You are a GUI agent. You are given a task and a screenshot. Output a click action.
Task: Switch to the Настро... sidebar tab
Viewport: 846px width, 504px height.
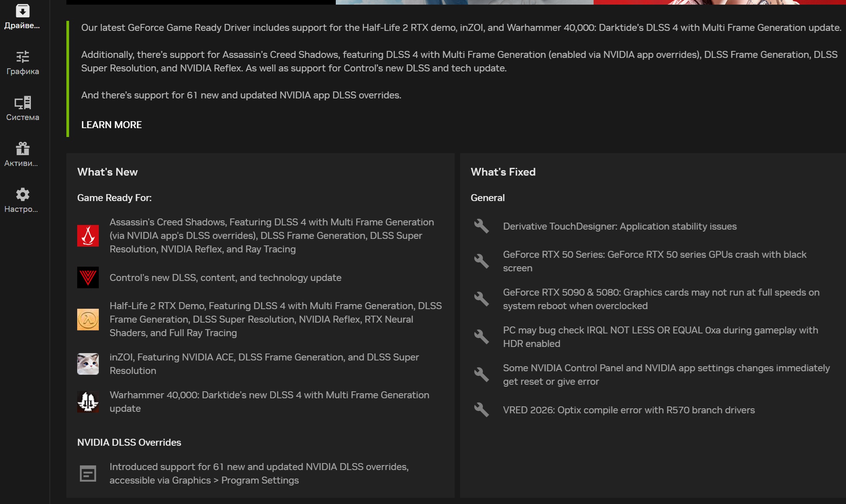[23, 201]
